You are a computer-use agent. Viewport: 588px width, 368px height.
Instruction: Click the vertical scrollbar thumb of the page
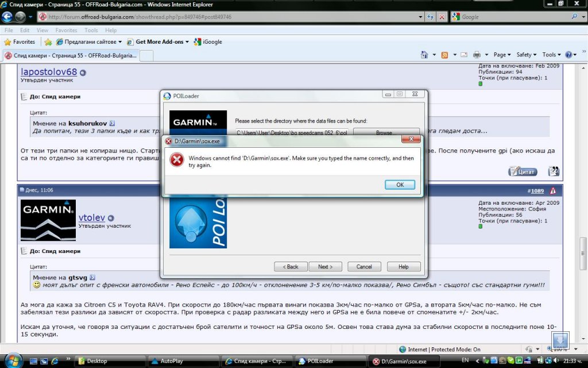click(583, 254)
